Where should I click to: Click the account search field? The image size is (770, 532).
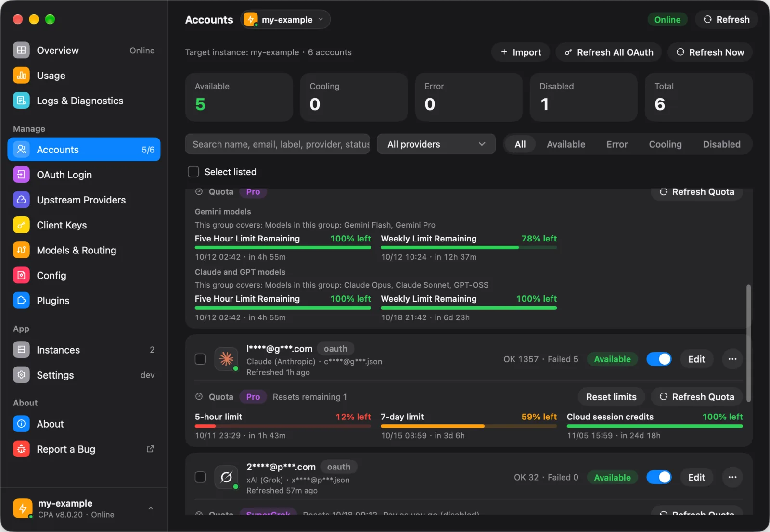(x=278, y=144)
